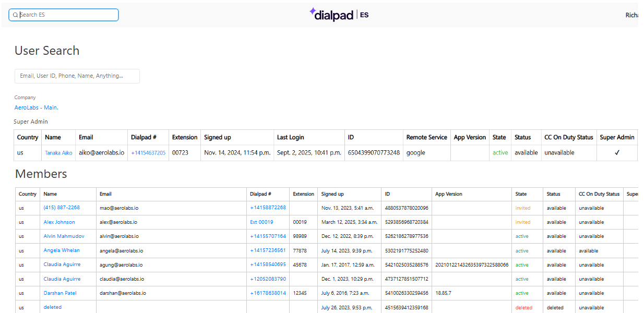This screenshot has width=644, height=313.
Task: Select email darshan@aerolabs.io
Action: 123,293
